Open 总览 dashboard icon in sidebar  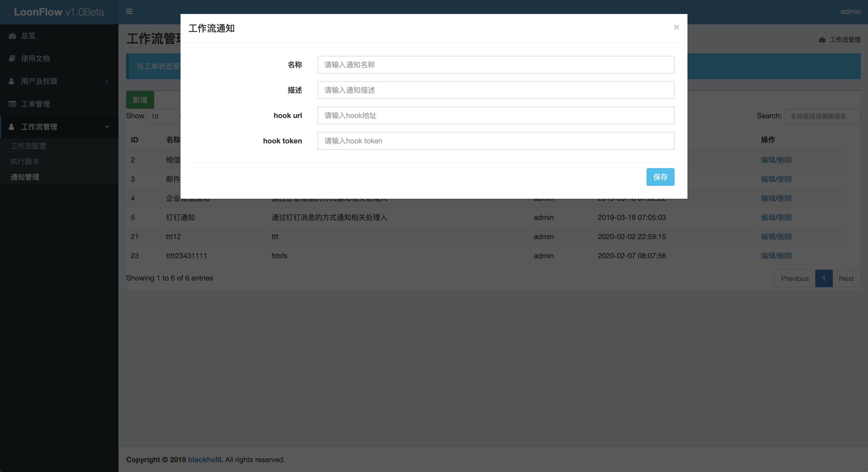click(x=12, y=36)
